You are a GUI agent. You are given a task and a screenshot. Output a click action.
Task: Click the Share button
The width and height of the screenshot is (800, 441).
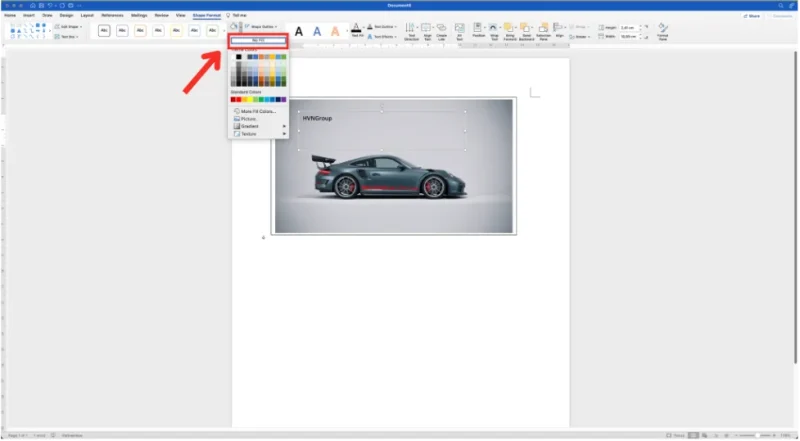(x=752, y=16)
